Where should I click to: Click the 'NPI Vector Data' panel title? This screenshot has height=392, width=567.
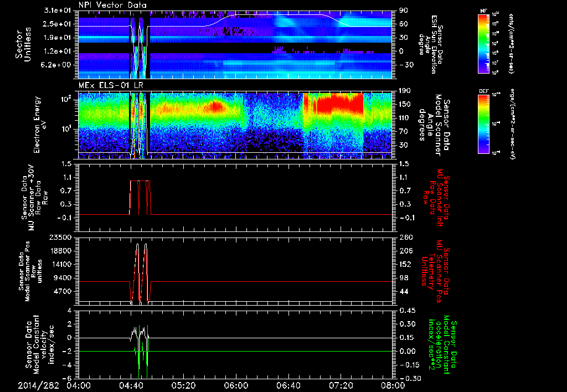point(112,5)
